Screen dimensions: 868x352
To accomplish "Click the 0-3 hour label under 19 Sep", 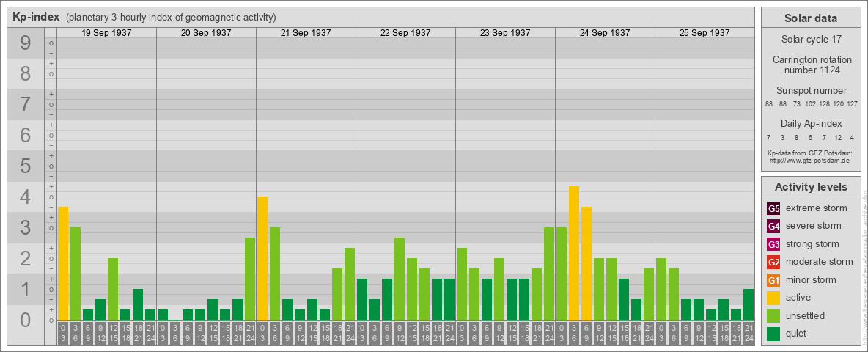I will click(63, 334).
